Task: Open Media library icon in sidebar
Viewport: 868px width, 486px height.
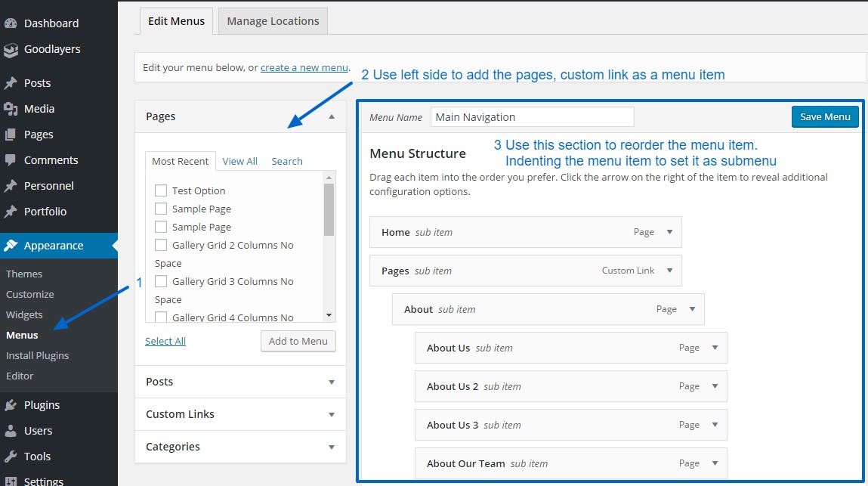Action: click(x=11, y=109)
